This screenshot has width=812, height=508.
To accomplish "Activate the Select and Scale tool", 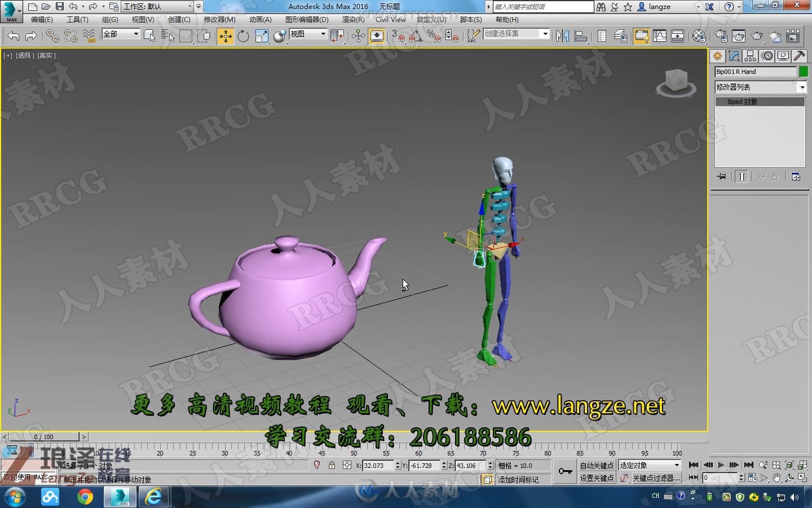I will pyautogui.click(x=262, y=36).
